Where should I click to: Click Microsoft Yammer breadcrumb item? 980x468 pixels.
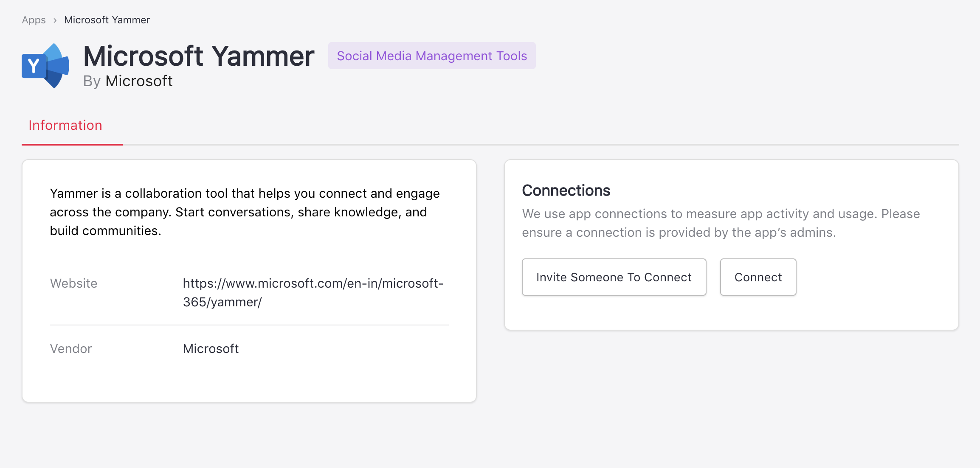(x=107, y=20)
